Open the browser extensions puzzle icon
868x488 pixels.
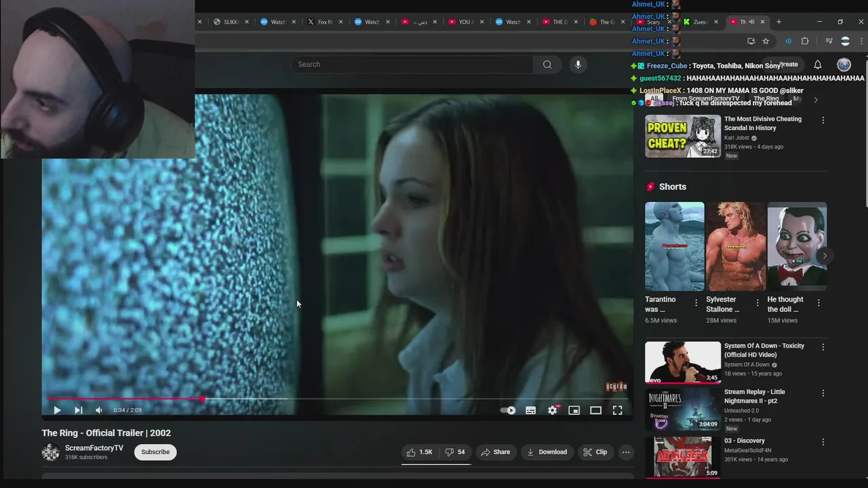tap(805, 41)
